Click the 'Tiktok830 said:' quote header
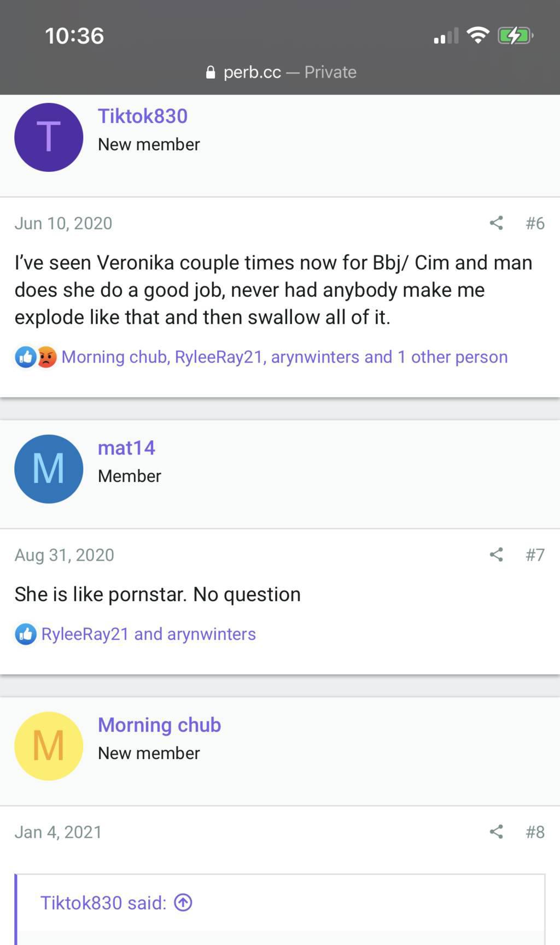This screenshot has height=945, width=560. coord(103,902)
